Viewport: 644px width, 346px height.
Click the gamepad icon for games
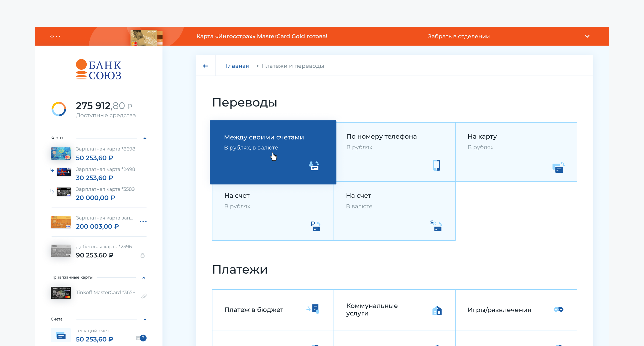pyautogui.click(x=559, y=310)
